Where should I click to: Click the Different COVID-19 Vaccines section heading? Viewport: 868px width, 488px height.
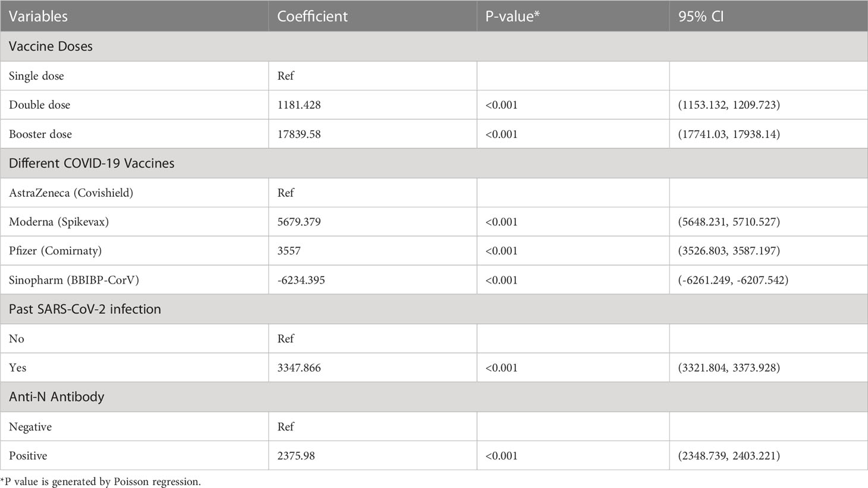pos(92,163)
